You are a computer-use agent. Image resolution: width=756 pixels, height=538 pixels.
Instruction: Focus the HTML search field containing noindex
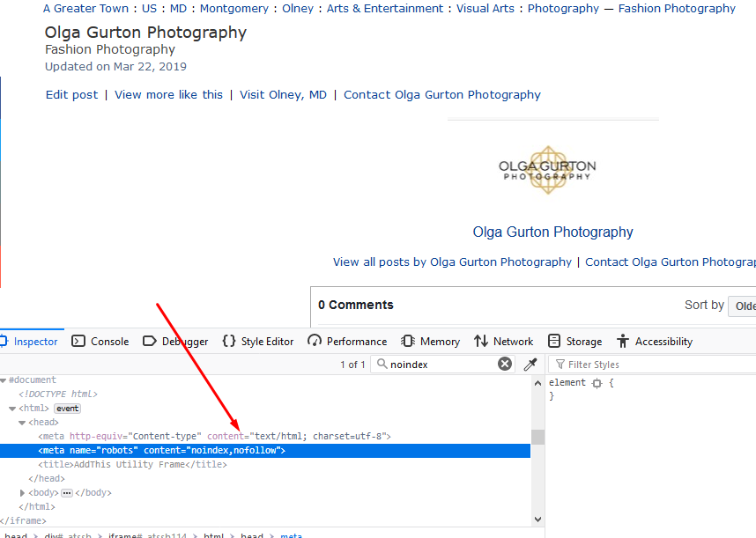(442, 365)
